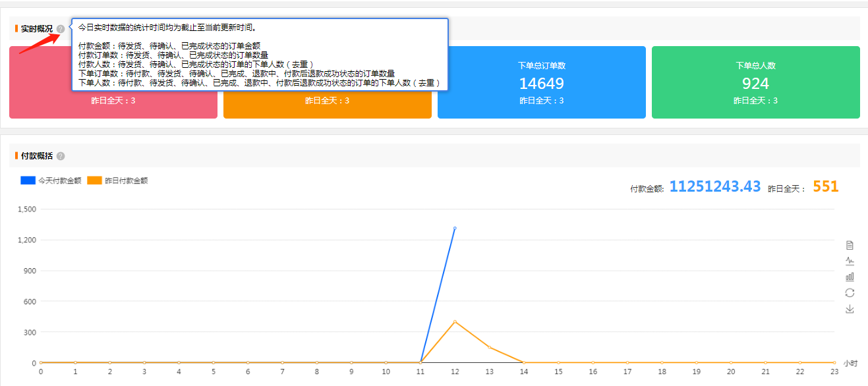868x386 pixels.
Task: Click the blue line peak at hour 12
Action: coord(455,229)
